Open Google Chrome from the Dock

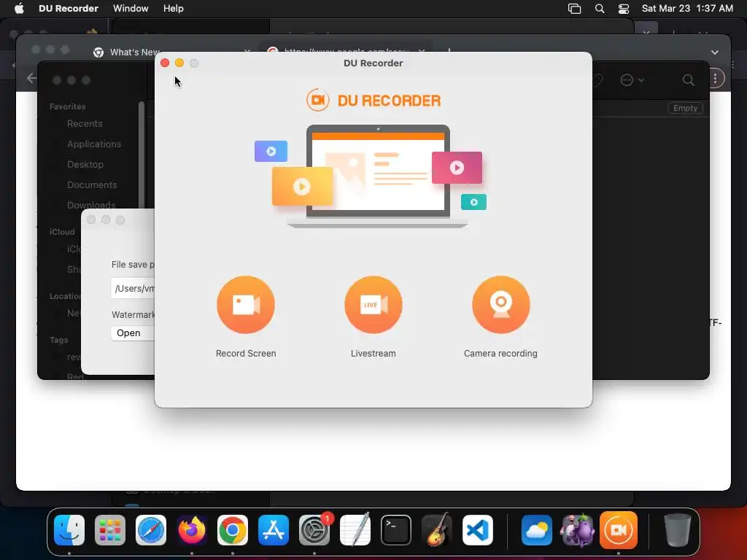click(233, 530)
